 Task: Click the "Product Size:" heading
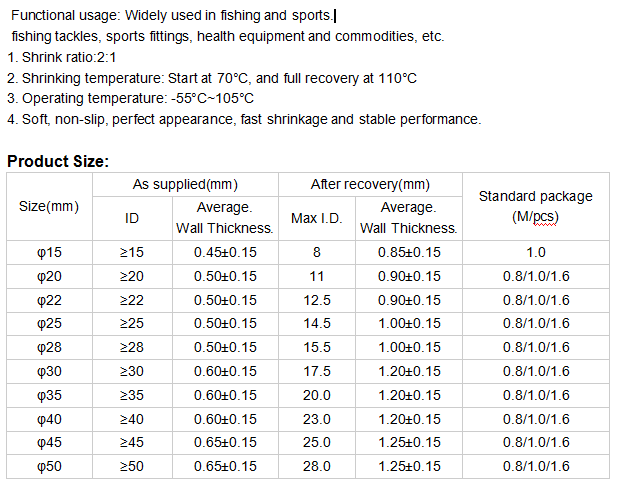(58, 161)
